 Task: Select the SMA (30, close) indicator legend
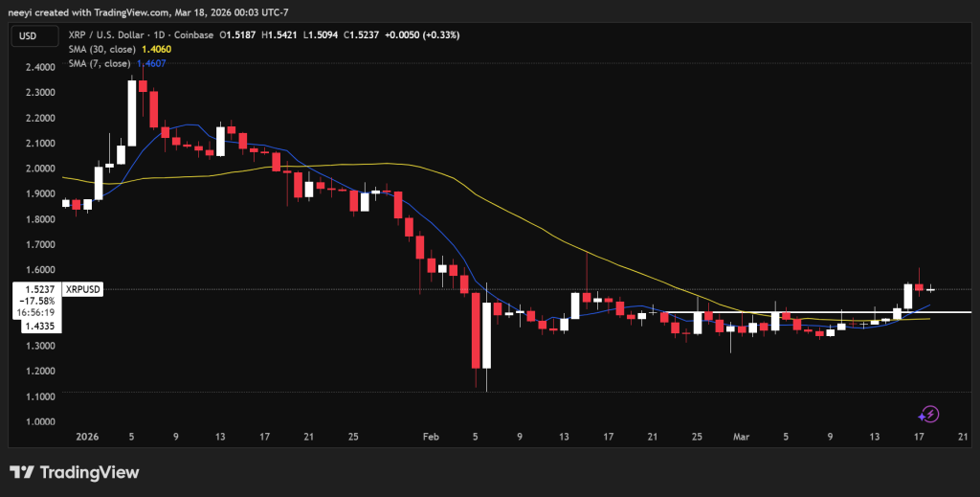coord(102,51)
